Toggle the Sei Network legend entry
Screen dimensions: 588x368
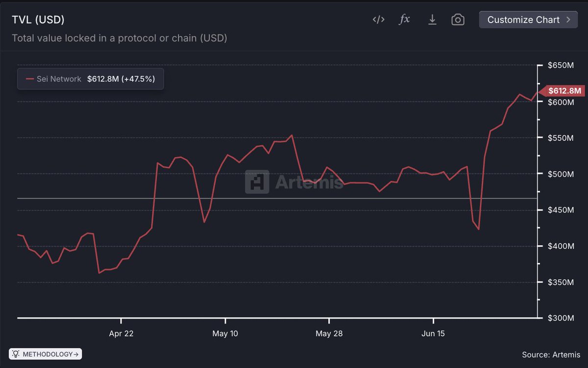pos(91,79)
